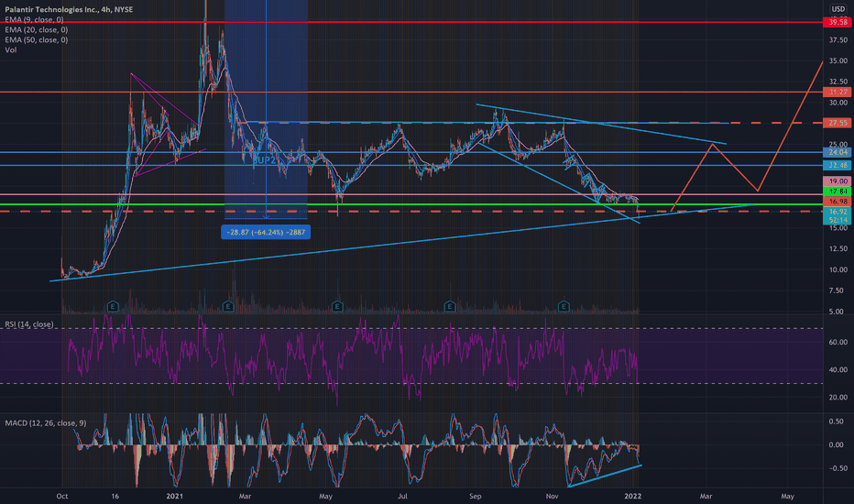Click the Oct date on time axis
Image resolution: width=854 pixels, height=504 pixels.
(x=62, y=496)
